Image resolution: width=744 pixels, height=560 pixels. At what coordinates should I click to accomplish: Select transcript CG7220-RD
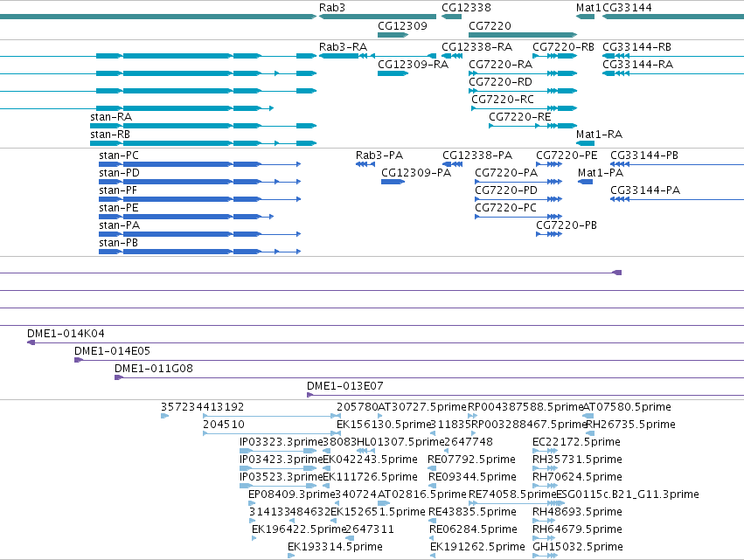coord(501,81)
